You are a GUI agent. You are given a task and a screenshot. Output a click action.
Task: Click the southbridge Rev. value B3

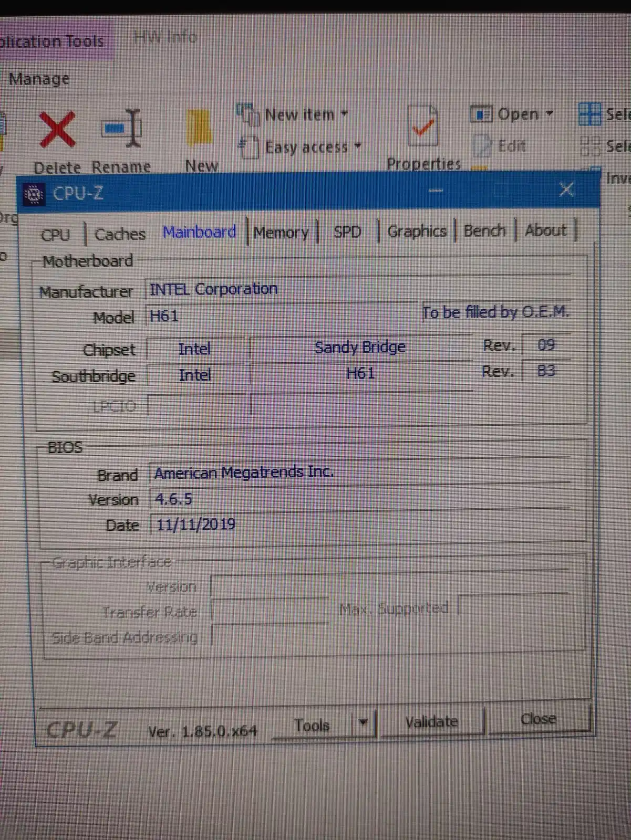pos(546,371)
